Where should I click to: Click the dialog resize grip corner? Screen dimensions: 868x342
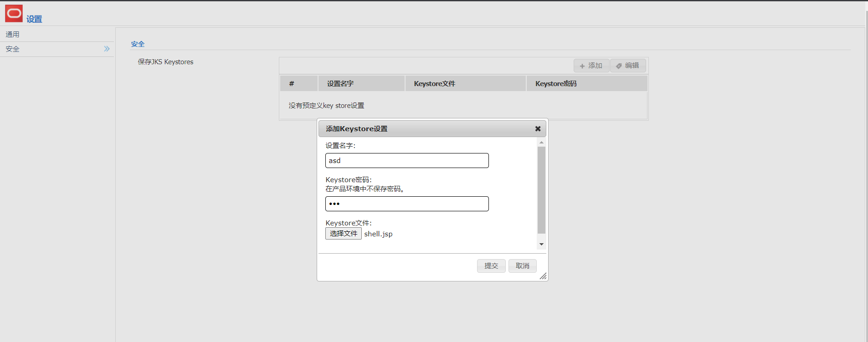coord(543,276)
